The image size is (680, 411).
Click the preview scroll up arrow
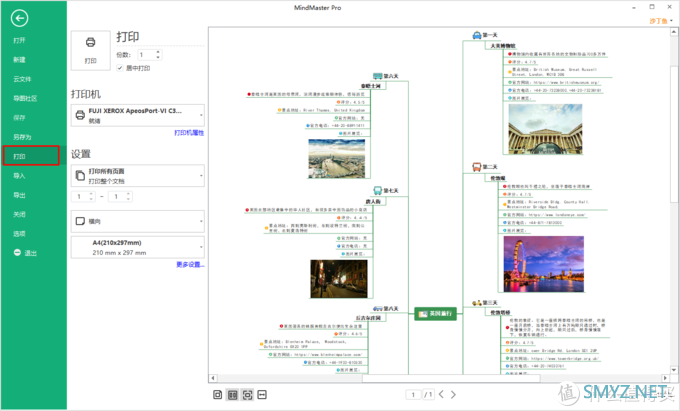click(674, 32)
